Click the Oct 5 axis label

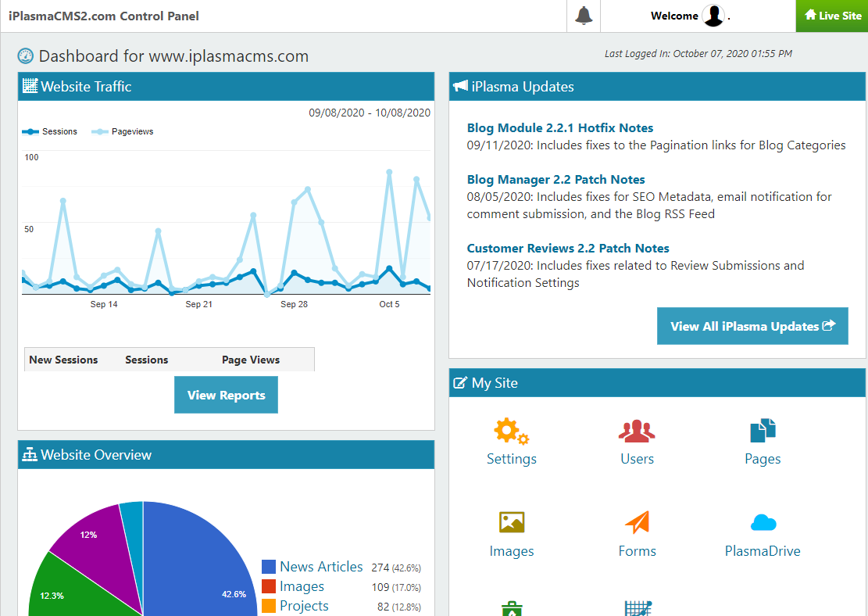(389, 304)
